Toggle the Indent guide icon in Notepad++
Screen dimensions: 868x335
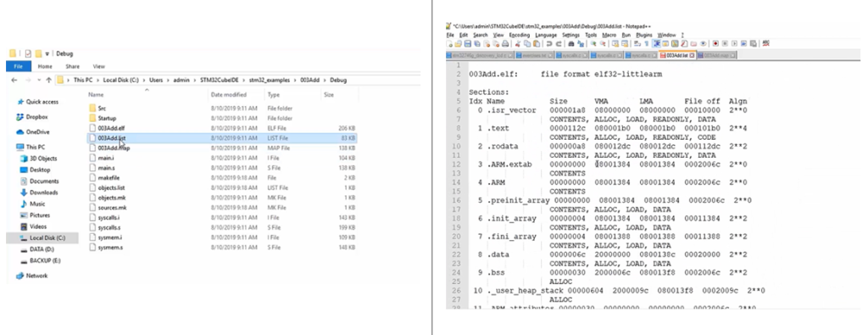(x=657, y=43)
